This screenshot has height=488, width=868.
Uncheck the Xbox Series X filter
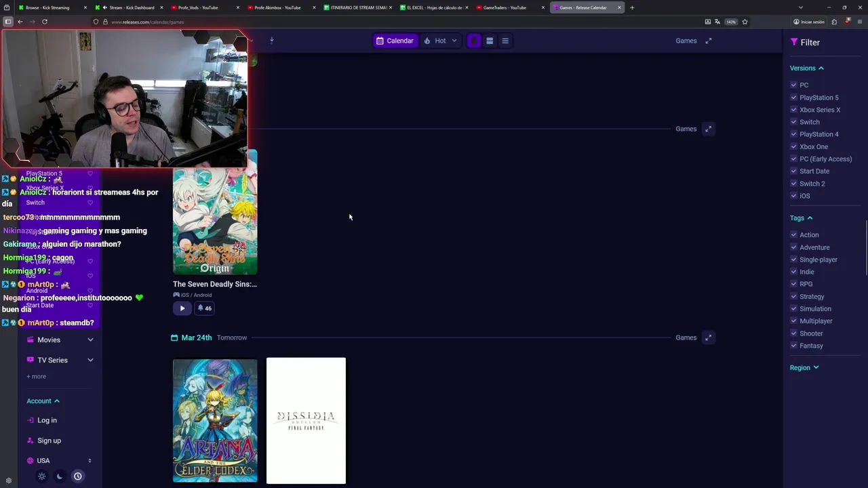coord(793,109)
